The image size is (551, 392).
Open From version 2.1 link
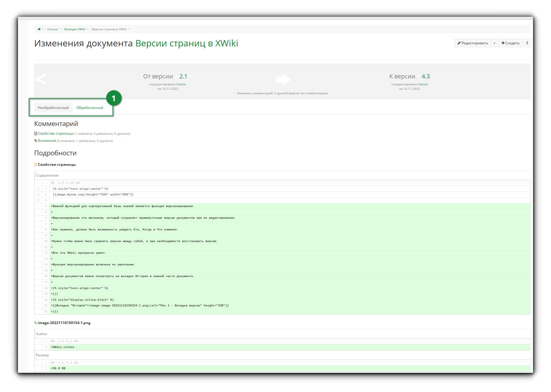click(183, 76)
